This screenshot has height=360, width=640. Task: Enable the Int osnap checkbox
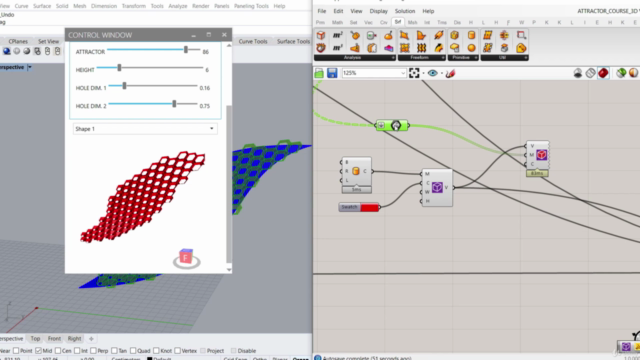tap(77, 351)
